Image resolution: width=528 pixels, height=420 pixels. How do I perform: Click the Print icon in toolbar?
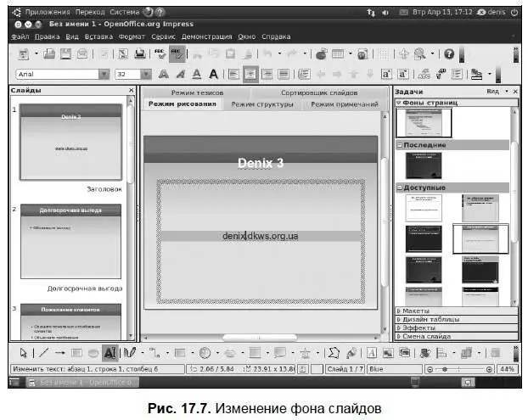tap(140, 53)
